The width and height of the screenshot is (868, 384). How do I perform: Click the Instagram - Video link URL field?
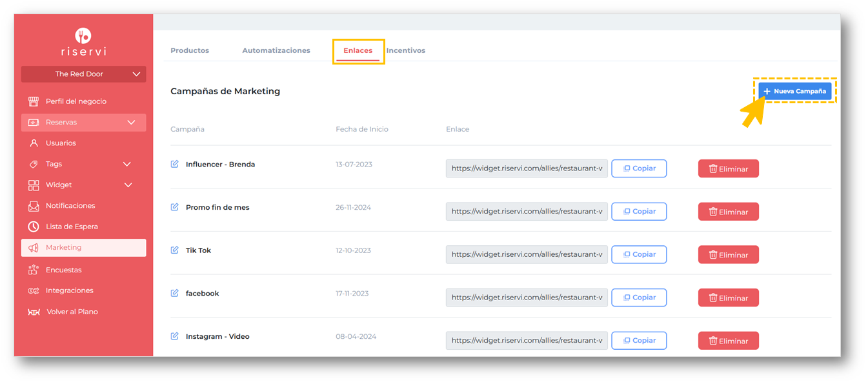[527, 341]
